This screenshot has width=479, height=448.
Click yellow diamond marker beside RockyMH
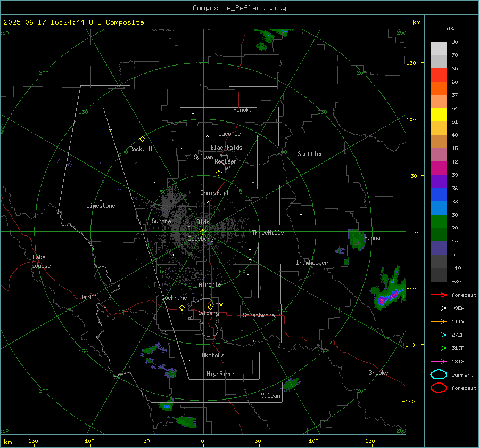pos(142,139)
